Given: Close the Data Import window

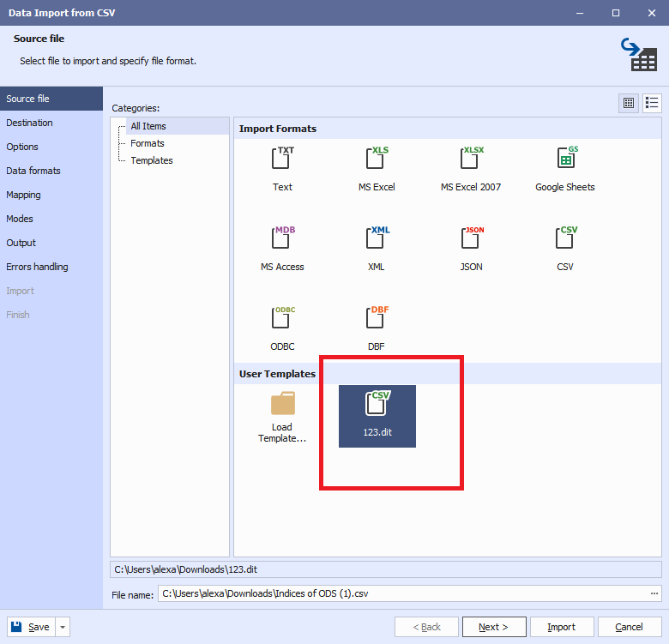Looking at the screenshot, I should [x=652, y=13].
